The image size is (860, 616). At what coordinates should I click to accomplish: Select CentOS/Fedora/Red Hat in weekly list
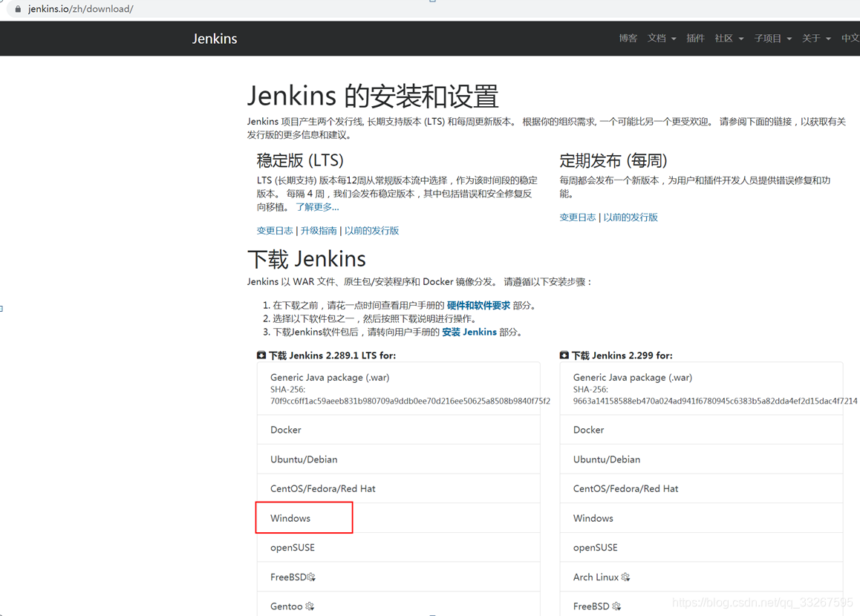pyautogui.click(x=702, y=488)
